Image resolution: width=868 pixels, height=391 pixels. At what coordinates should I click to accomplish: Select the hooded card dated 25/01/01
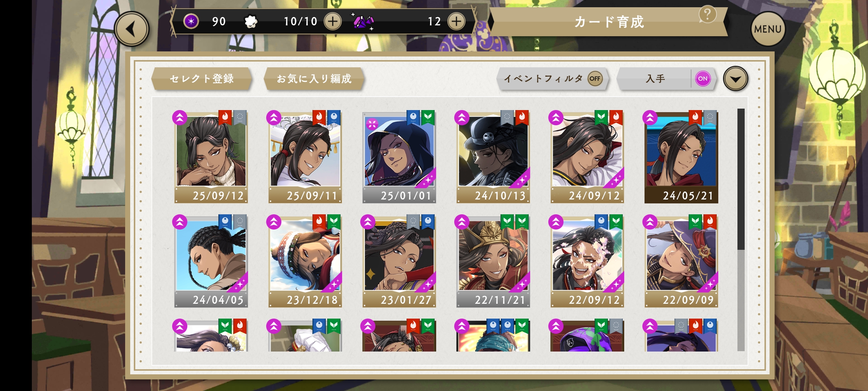click(399, 157)
